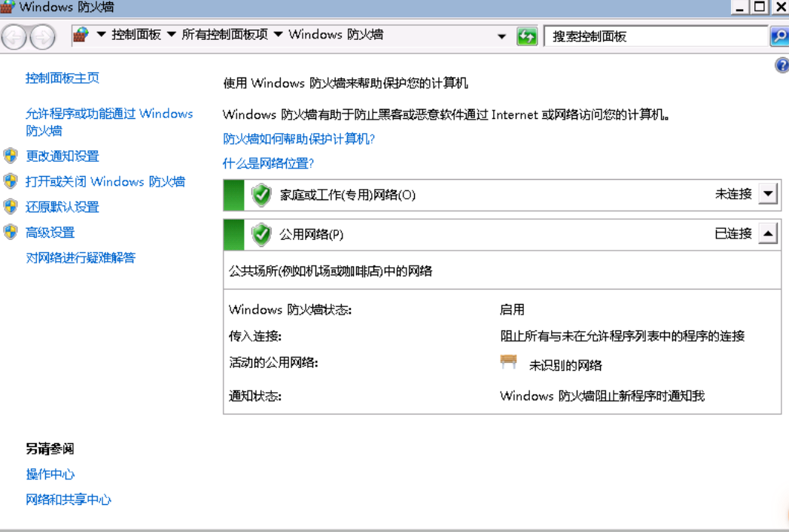
Task: Click shield icon beside 更改通知设置
Action: (11, 156)
